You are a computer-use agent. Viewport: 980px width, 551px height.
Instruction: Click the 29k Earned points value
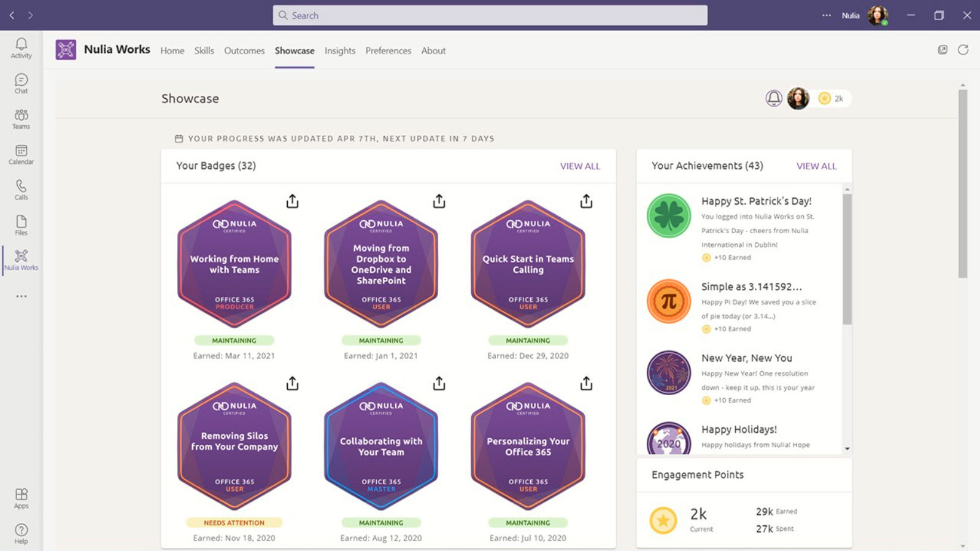click(x=776, y=512)
